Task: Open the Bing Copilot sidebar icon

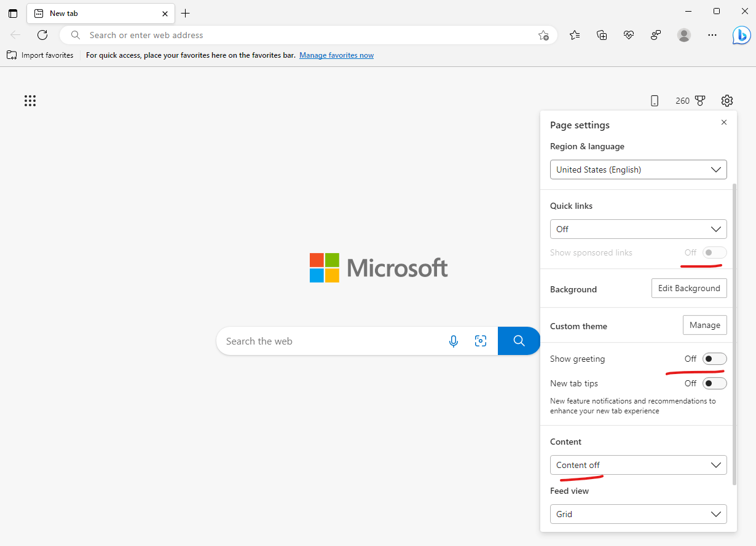Action: pos(741,36)
